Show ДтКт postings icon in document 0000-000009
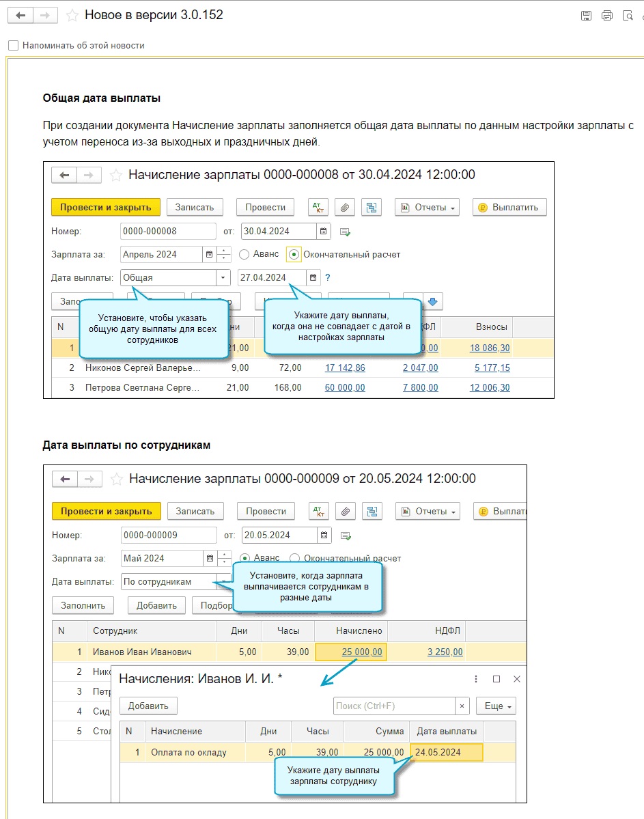 (319, 512)
